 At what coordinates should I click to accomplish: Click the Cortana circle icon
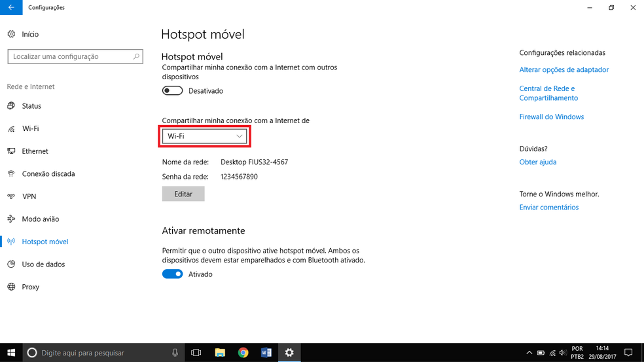pos(32,353)
